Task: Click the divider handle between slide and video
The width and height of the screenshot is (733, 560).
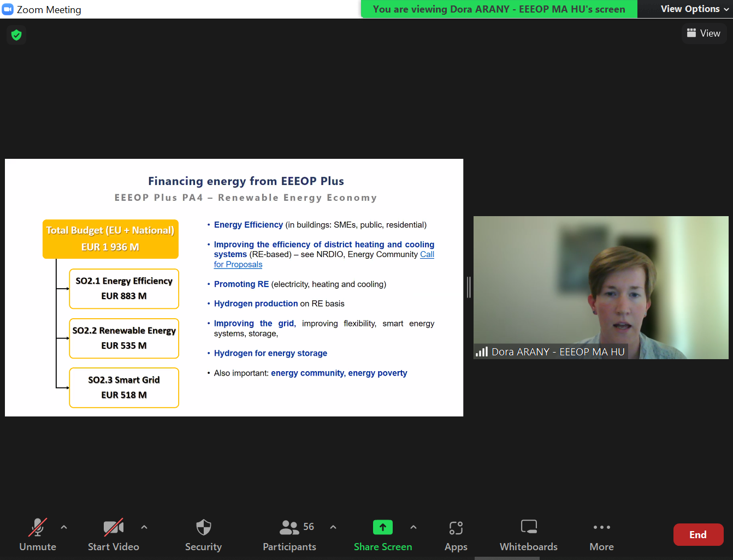Action: coord(469,287)
